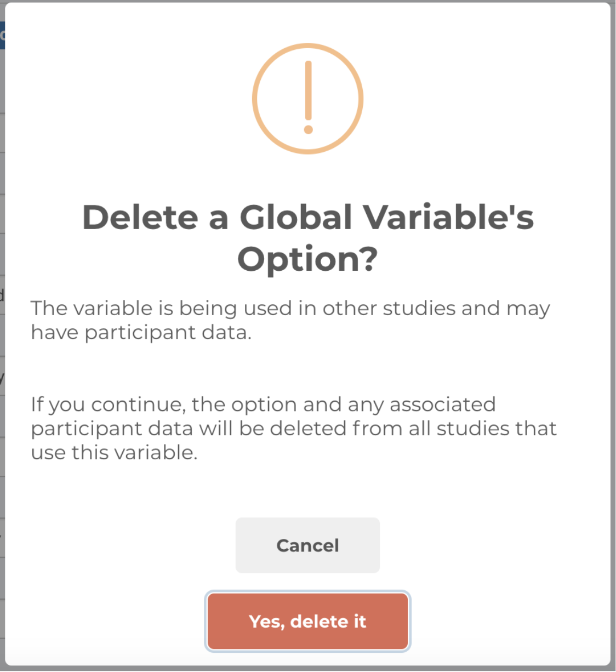The height and width of the screenshot is (672, 616).
Task: Click the line starting "If you continue"
Action: [x=263, y=405]
